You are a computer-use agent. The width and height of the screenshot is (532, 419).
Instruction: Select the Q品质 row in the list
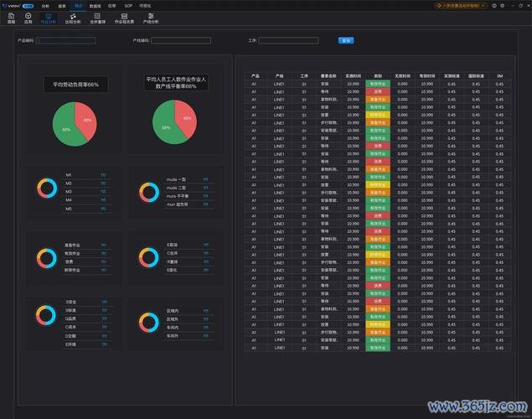click(87, 319)
